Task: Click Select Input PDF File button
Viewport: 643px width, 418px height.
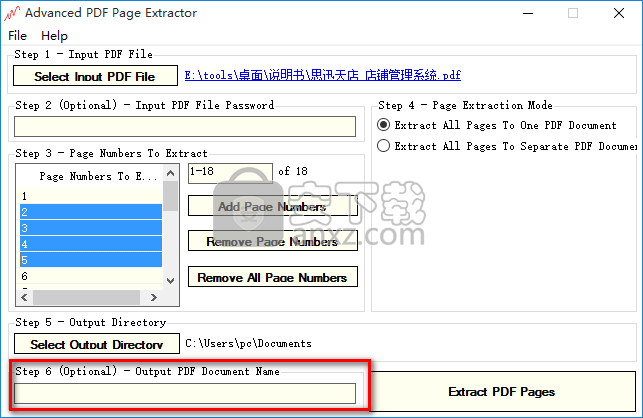Action: [x=95, y=76]
